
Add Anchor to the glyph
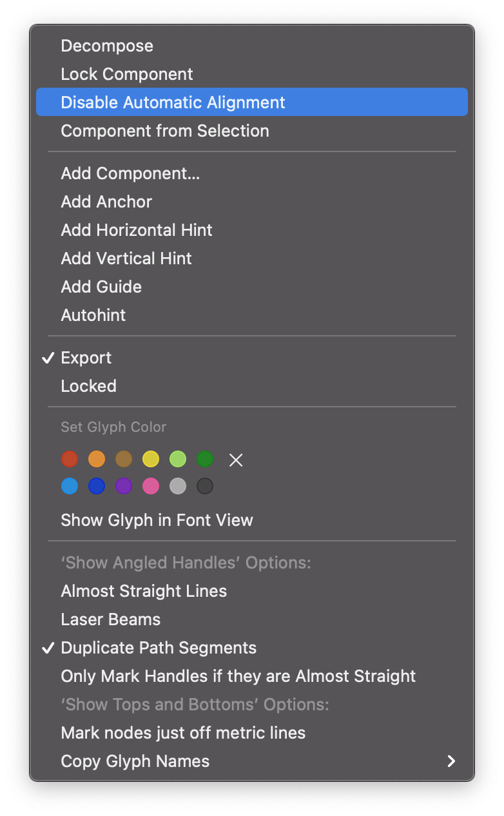point(106,202)
